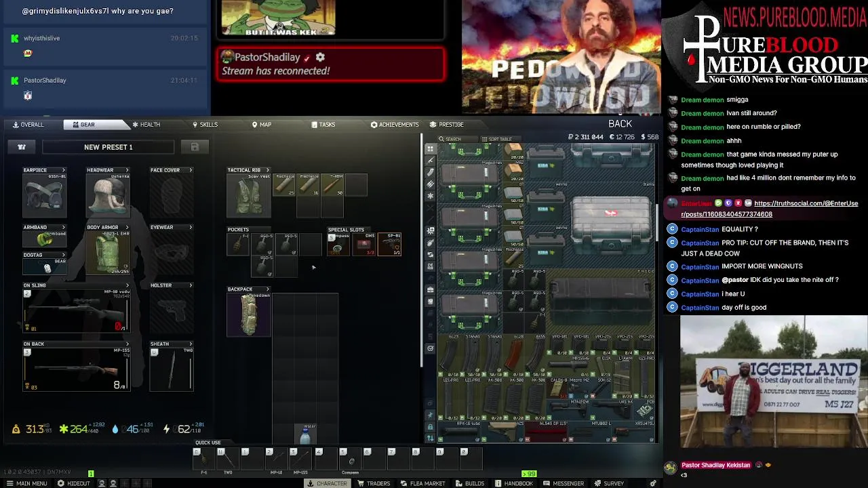Open the Builds screen
The width and height of the screenshot is (868, 488).
[469, 483]
